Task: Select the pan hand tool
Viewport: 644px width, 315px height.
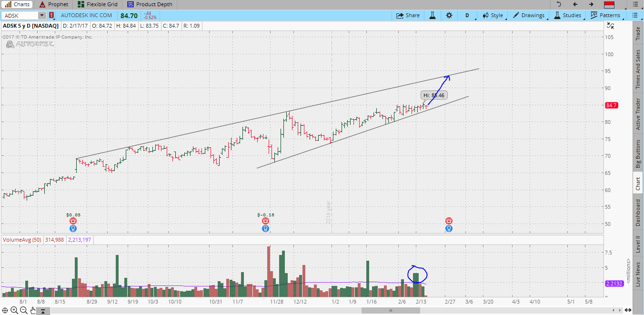Action: point(33,311)
